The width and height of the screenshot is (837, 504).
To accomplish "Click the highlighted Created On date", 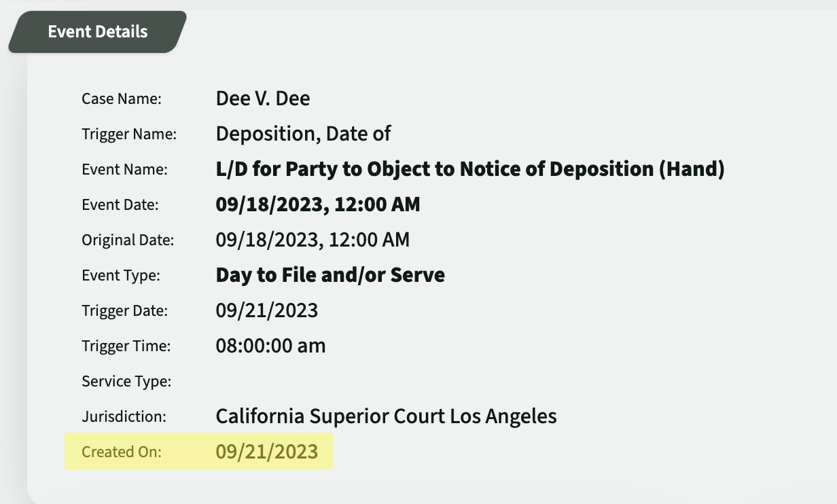I will point(266,451).
